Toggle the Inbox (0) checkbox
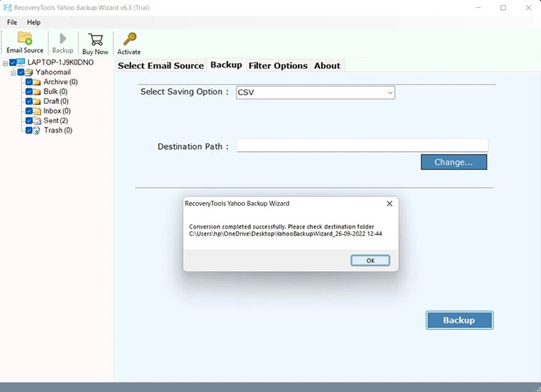Viewport: 541px width, 392px height. coord(29,111)
